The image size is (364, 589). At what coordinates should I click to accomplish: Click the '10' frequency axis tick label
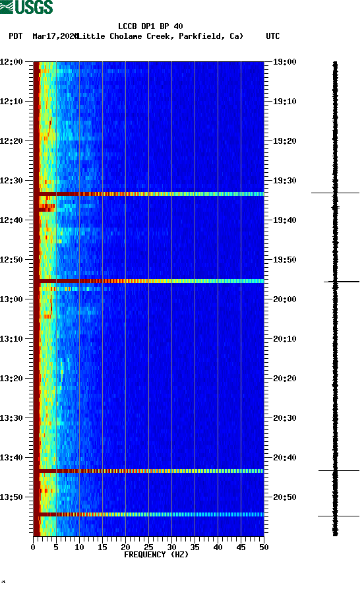[79, 547]
